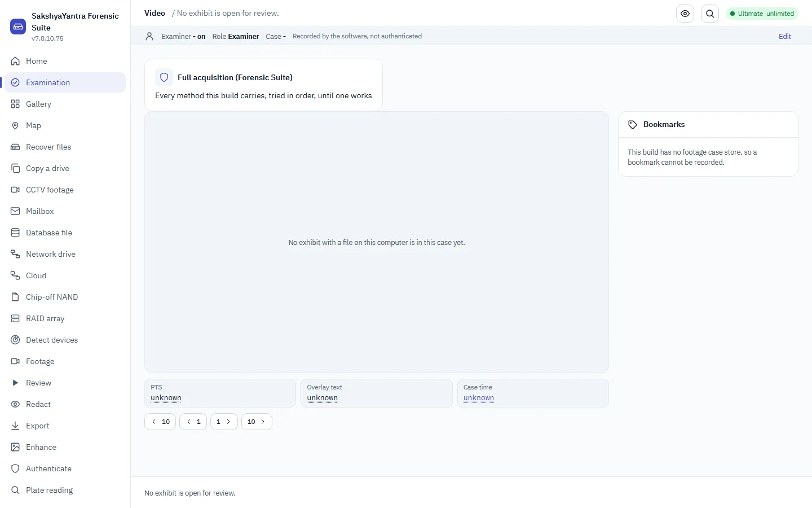Click the Full acquisition (Forensic Suite) heading
The width and height of the screenshot is (812, 508).
point(235,77)
